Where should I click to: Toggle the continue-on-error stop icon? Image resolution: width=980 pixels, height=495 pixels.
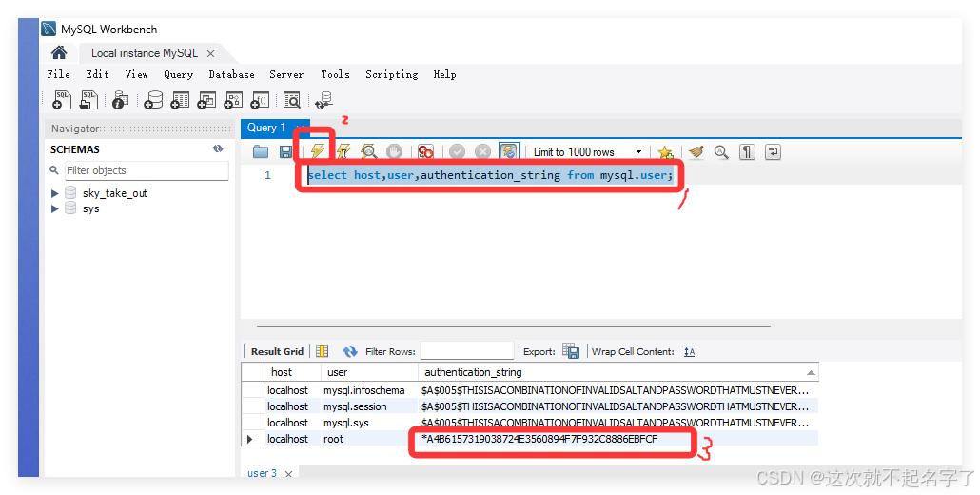point(425,151)
